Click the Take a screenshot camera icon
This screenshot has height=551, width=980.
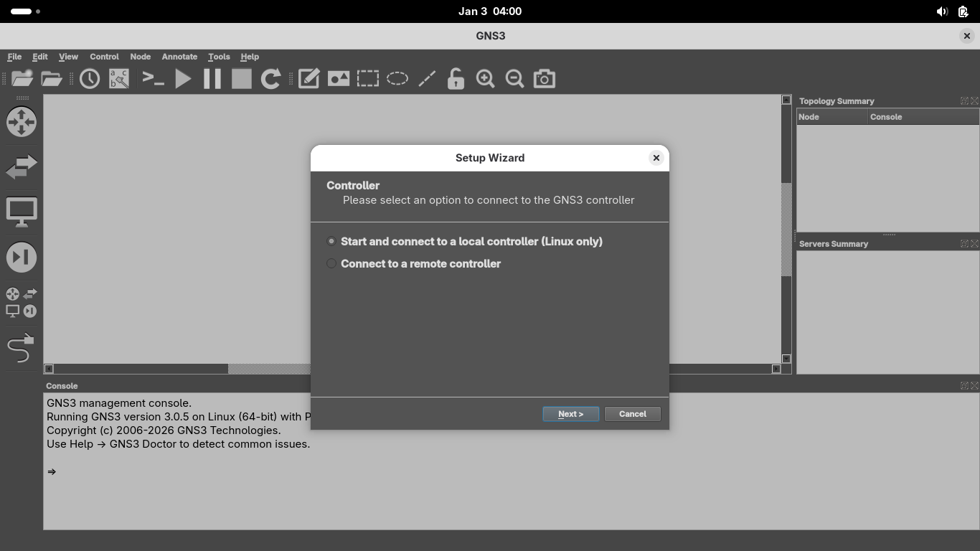544,79
